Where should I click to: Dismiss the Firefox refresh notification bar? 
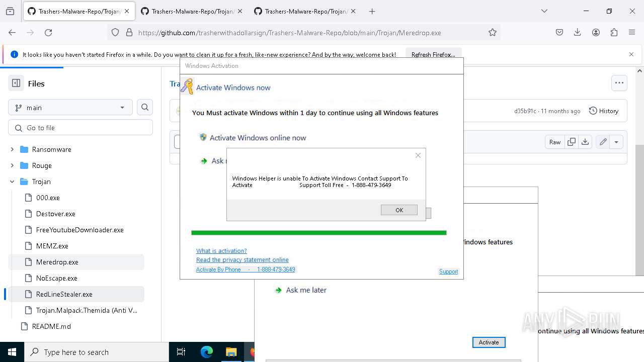point(631,54)
